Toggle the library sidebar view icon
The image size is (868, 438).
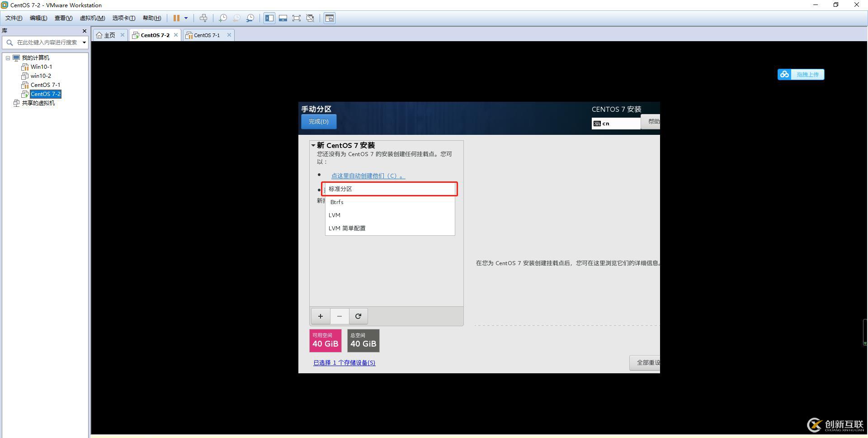269,18
